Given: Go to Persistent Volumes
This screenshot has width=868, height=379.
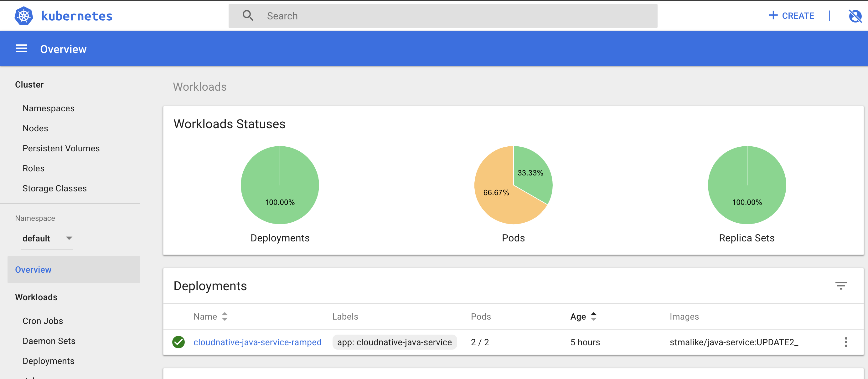Looking at the screenshot, I should pyautogui.click(x=61, y=149).
